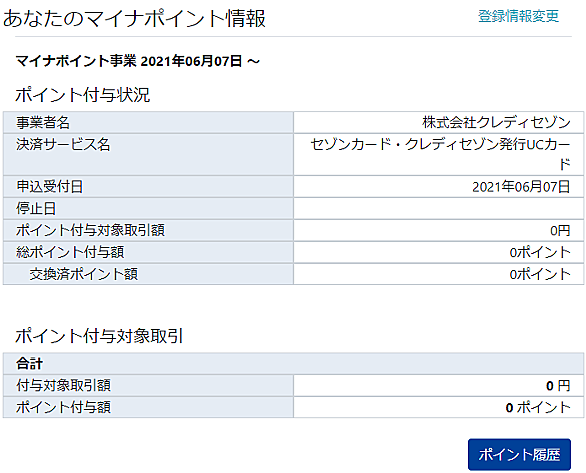
Task: Click the empty 停止日 value cell
Action: tap(439, 208)
